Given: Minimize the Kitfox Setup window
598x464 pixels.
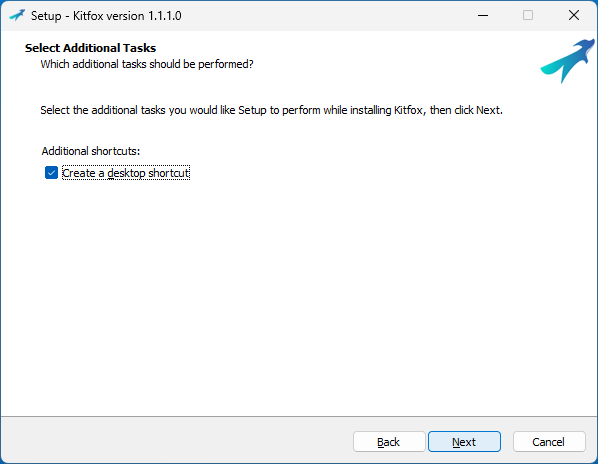Looking at the screenshot, I should point(483,16).
